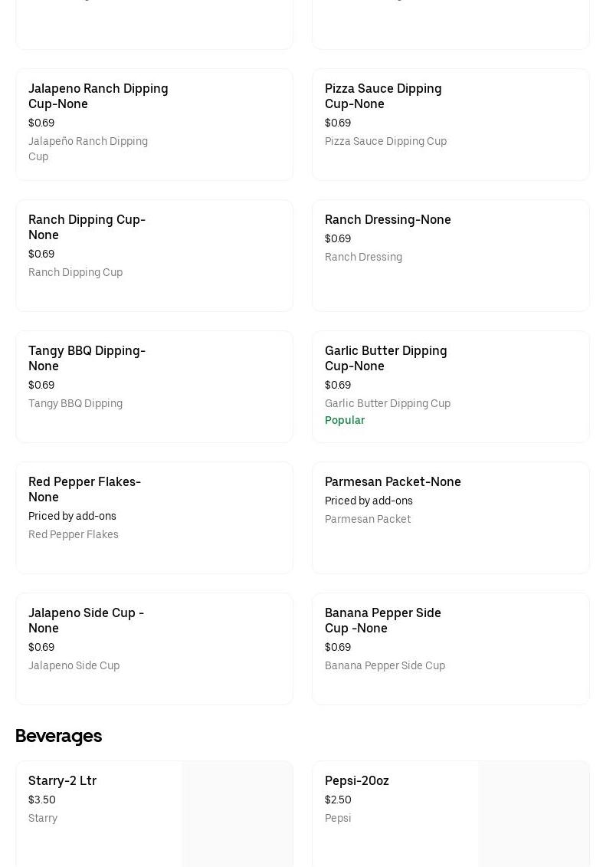616x867 pixels.
Task: Click "Priced by add-ons" under Red Pepper Flakes
Action: click(x=72, y=516)
